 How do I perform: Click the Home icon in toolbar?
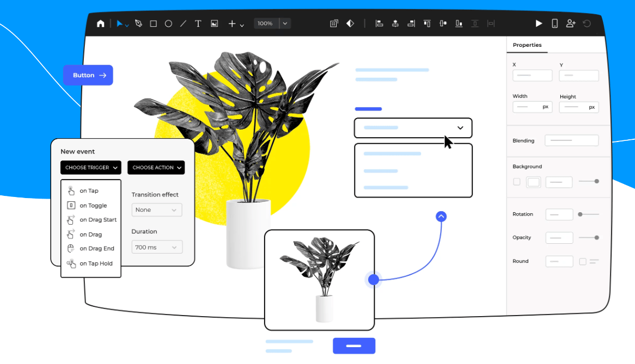(x=100, y=23)
